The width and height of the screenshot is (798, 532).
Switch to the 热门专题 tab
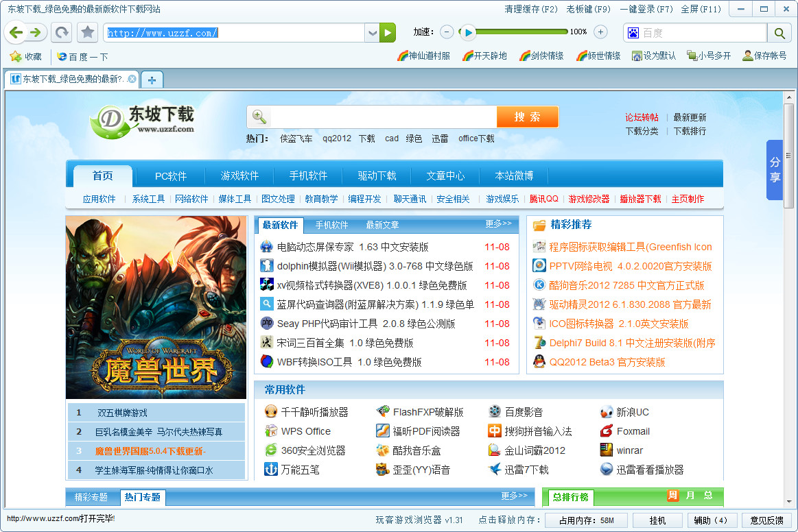[x=143, y=497]
